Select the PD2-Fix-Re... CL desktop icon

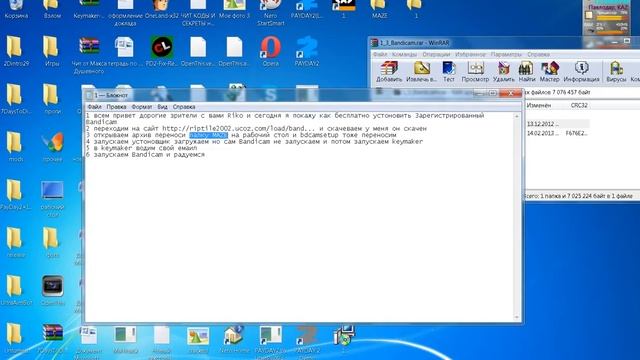point(162,51)
